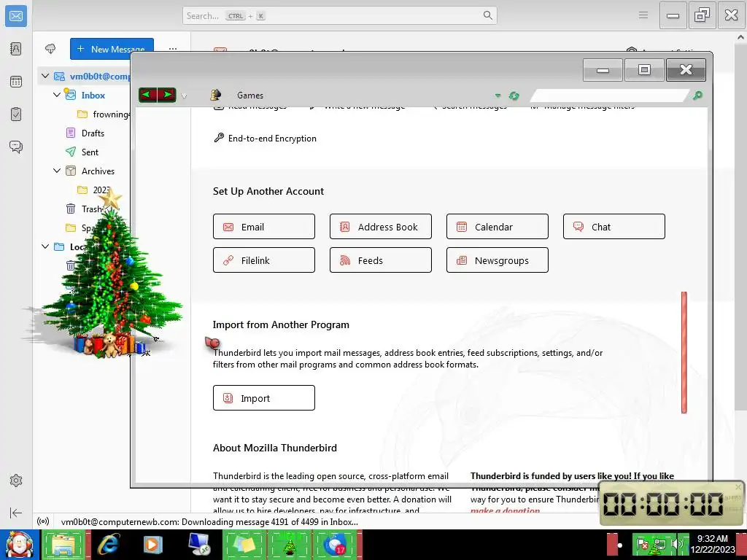Screen dimensions: 747x560
Task: Open the Games address bar dropdown arrow
Action: pos(498,96)
